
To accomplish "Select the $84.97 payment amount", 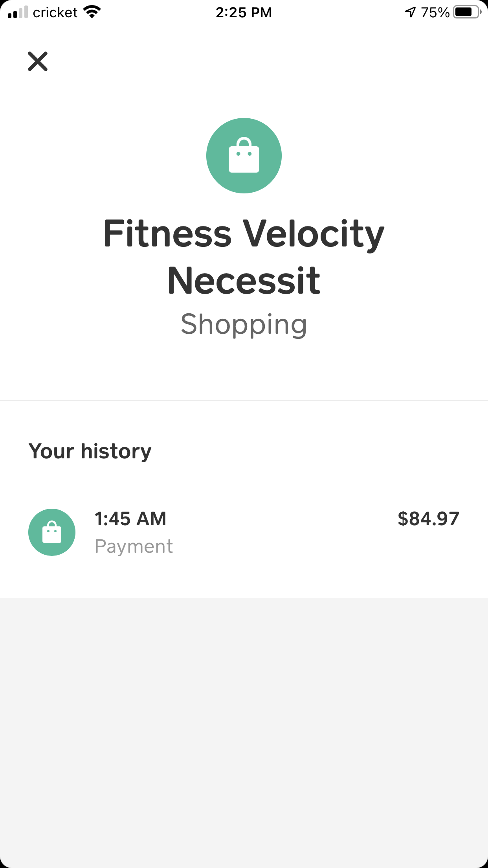I will 428,519.
